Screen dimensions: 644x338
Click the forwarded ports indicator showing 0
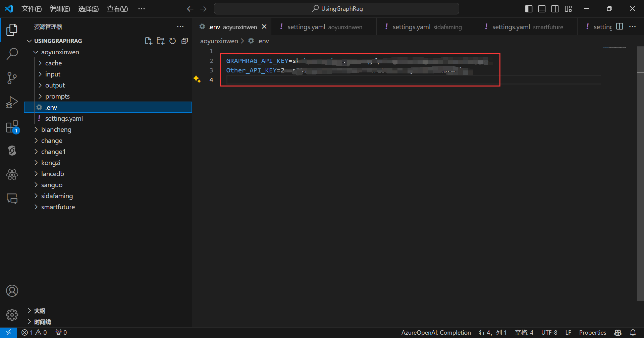coord(61,332)
